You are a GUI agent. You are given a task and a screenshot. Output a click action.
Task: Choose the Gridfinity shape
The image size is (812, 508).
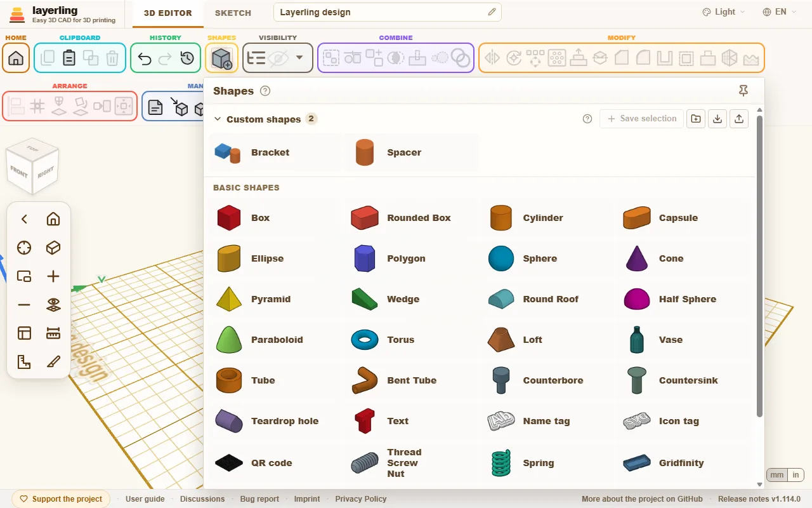pos(683,463)
